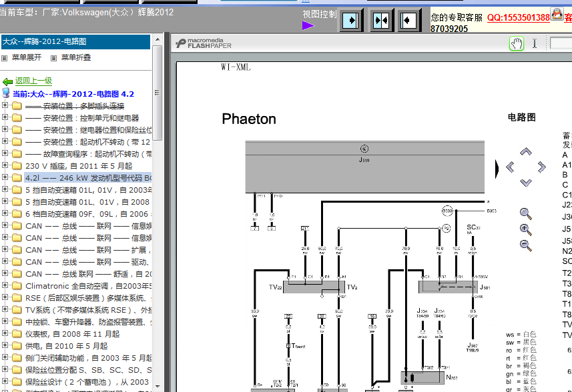
Task: Open 侧门关闭辅助功能 自 2003 item
Action: [x=88, y=359]
